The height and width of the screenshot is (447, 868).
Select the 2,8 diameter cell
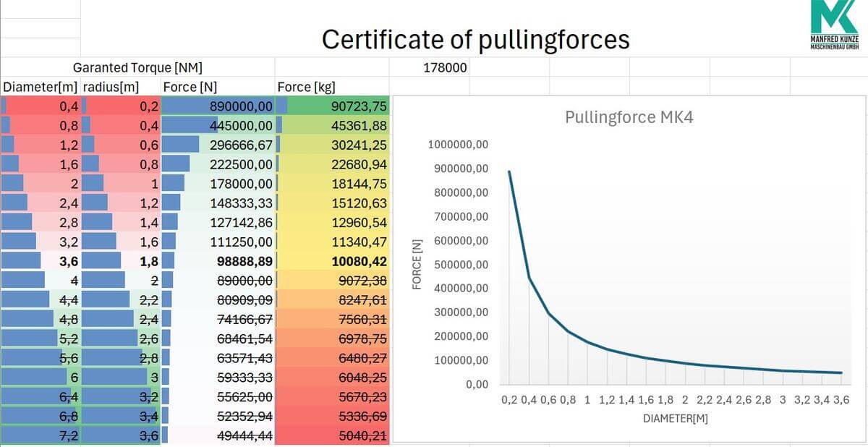coord(41,222)
